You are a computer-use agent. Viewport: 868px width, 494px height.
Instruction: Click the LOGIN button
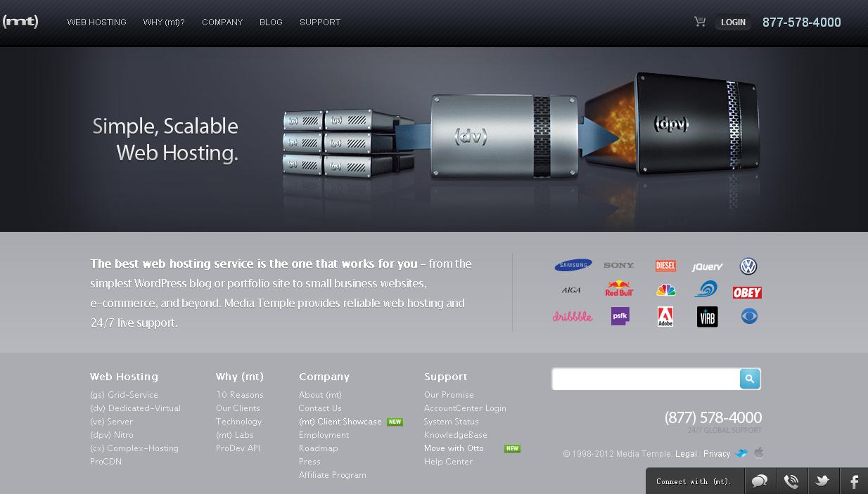coord(733,22)
